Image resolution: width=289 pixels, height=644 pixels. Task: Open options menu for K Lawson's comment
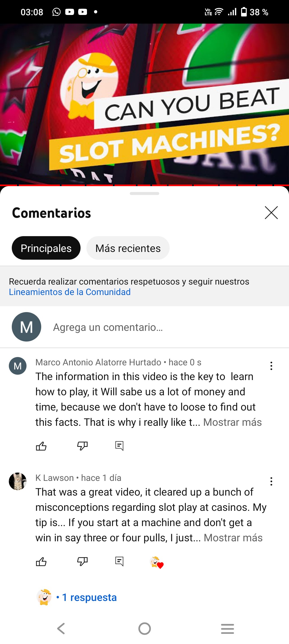pos(271,481)
